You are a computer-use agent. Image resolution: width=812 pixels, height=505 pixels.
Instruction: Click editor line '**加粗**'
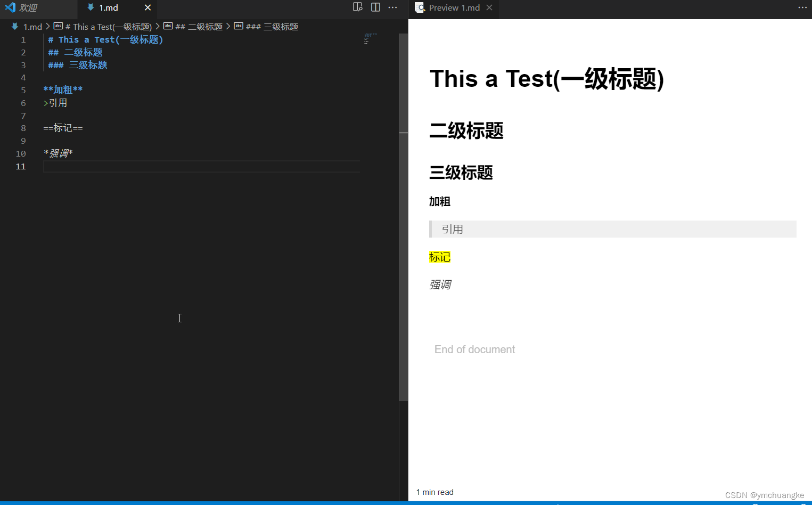pyautogui.click(x=63, y=90)
